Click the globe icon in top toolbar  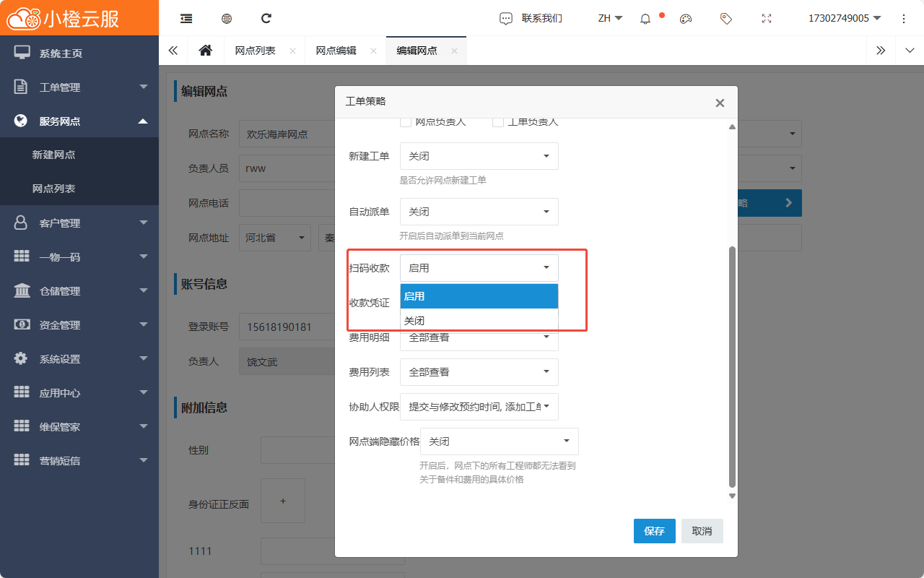pyautogui.click(x=227, y=19)
